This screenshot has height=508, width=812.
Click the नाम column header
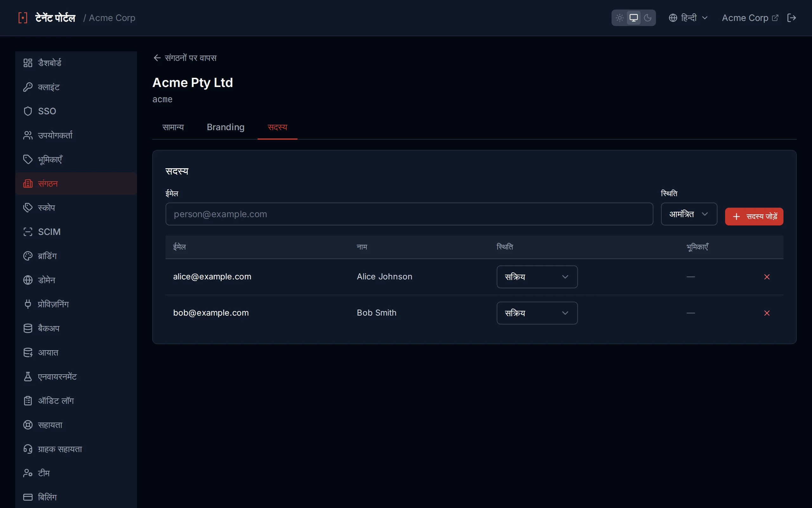click(x=362, y=247)
